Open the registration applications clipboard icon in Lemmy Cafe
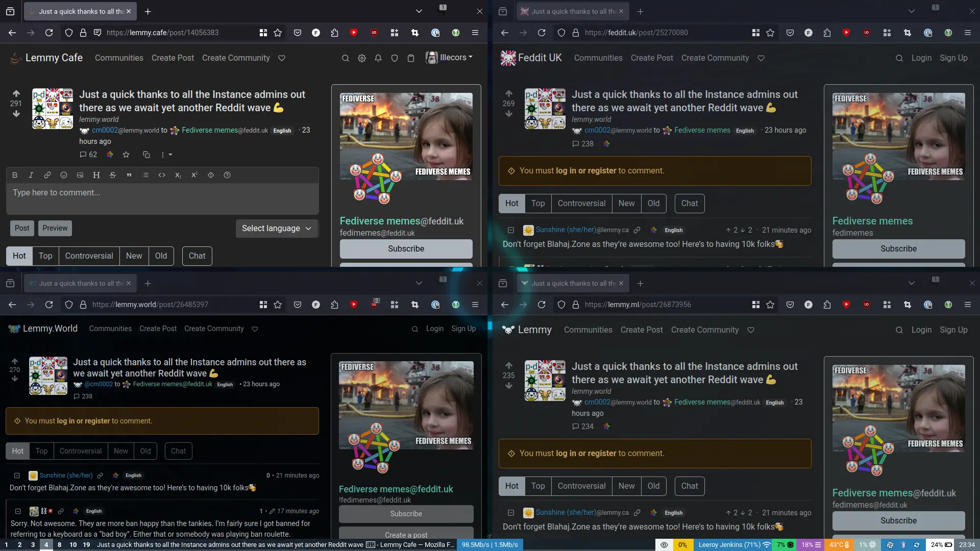The height and width of the screenshot is (551, 980). [411, 58]
